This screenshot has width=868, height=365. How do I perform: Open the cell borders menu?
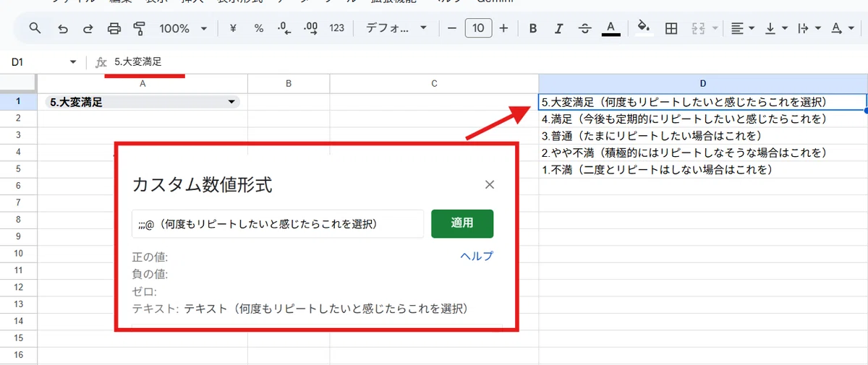tap(671, 29)
